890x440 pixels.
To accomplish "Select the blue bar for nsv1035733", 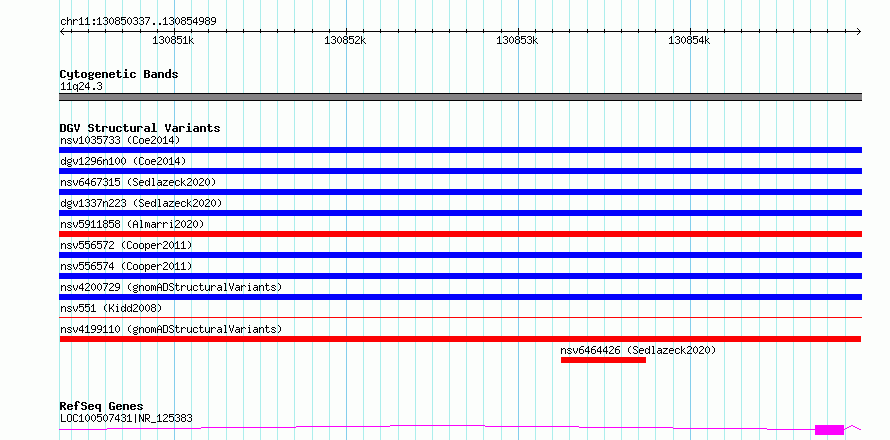I will 460,150.
